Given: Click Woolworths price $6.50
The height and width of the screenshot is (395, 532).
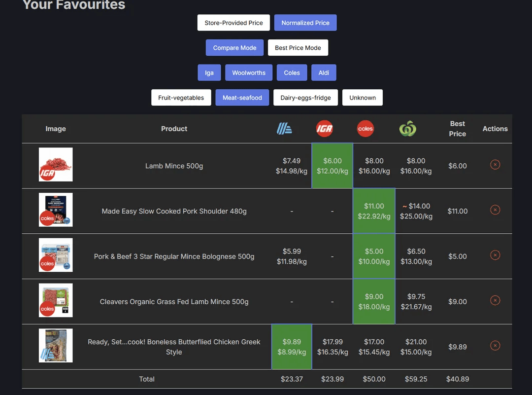Looking at the screenshot, I should pyautogui.click(x=416, y=251).
